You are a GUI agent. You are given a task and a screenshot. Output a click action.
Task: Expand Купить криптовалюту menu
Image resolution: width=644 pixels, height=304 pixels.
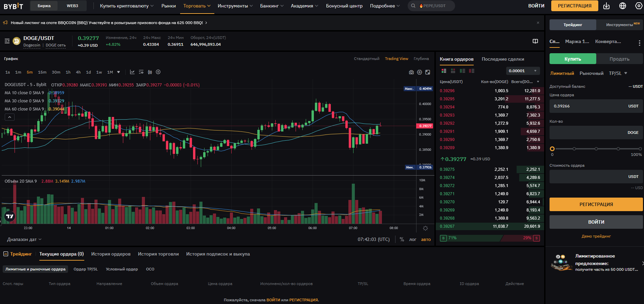coord(127,6)
